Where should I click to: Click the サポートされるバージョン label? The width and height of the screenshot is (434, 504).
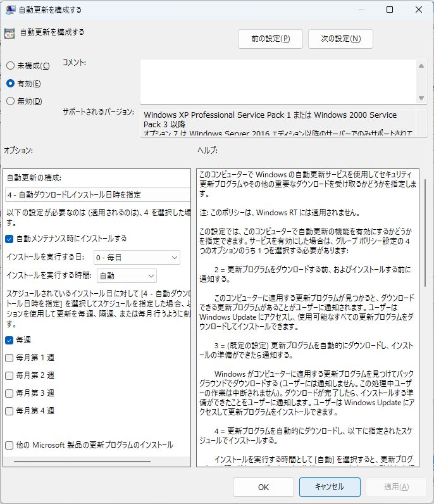(x=98, y=112)
